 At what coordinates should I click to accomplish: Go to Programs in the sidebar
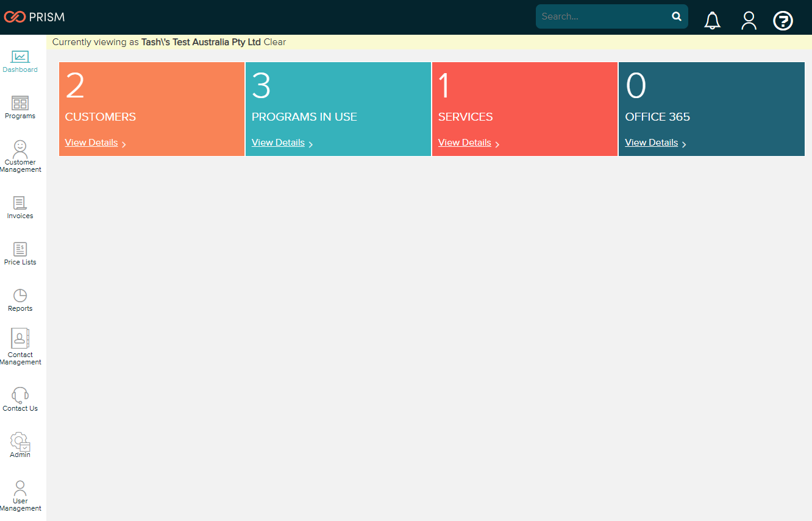tap(20, 104)
